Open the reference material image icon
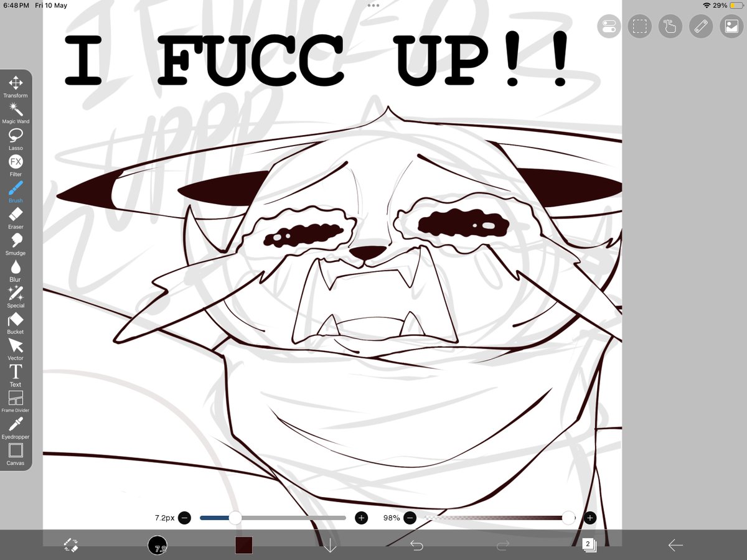Viewport: 747px width, 560px height. 731,26
